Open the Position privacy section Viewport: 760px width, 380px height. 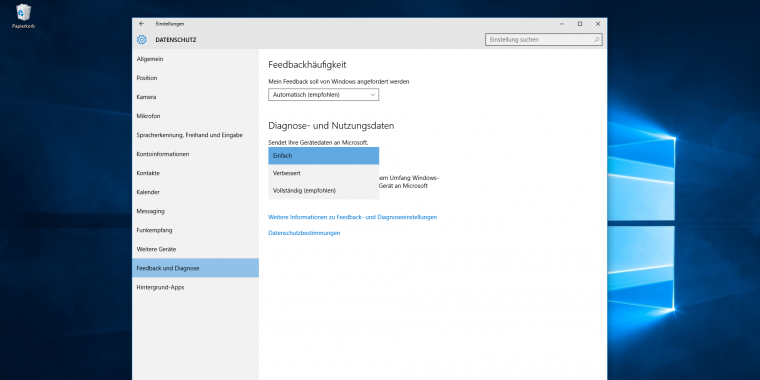pyautogui.click(x=195, y=78)
